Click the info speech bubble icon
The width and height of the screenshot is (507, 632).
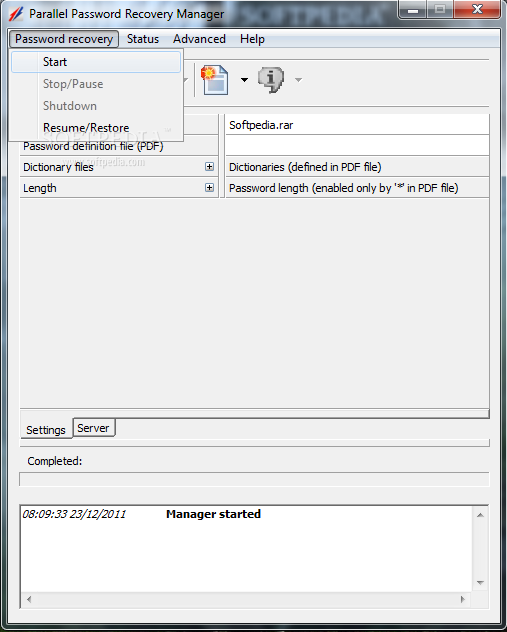point(271,80)
